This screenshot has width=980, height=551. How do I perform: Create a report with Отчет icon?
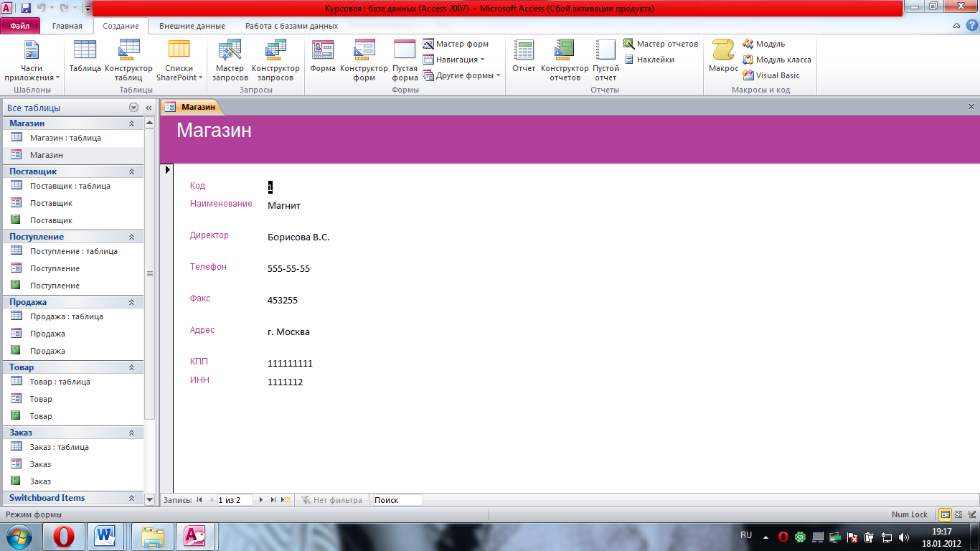tap(524, 57)
